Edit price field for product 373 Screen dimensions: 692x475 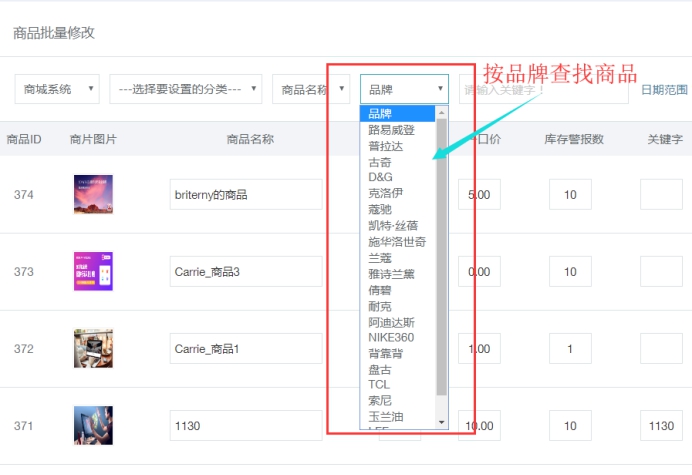coord(479,271)
